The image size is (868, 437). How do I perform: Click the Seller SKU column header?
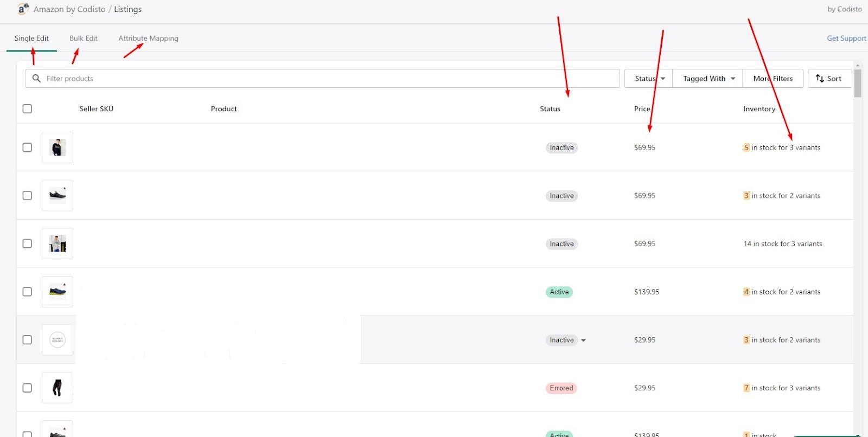(97, 109)
